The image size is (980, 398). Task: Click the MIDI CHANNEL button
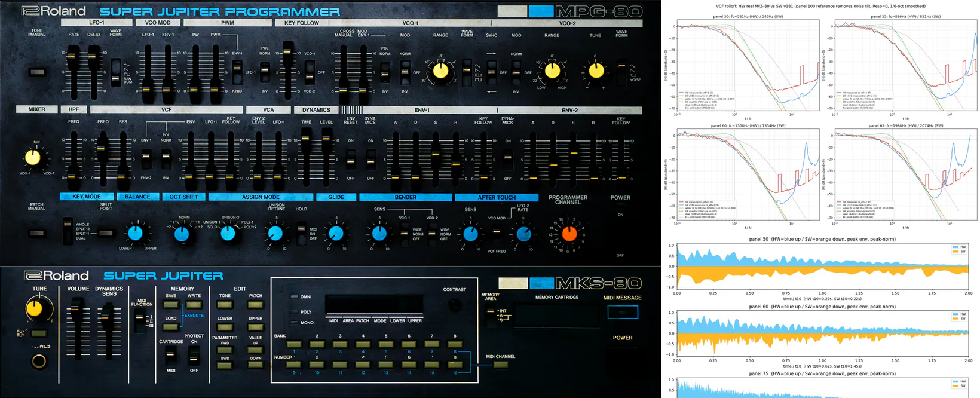coord(500,365)
